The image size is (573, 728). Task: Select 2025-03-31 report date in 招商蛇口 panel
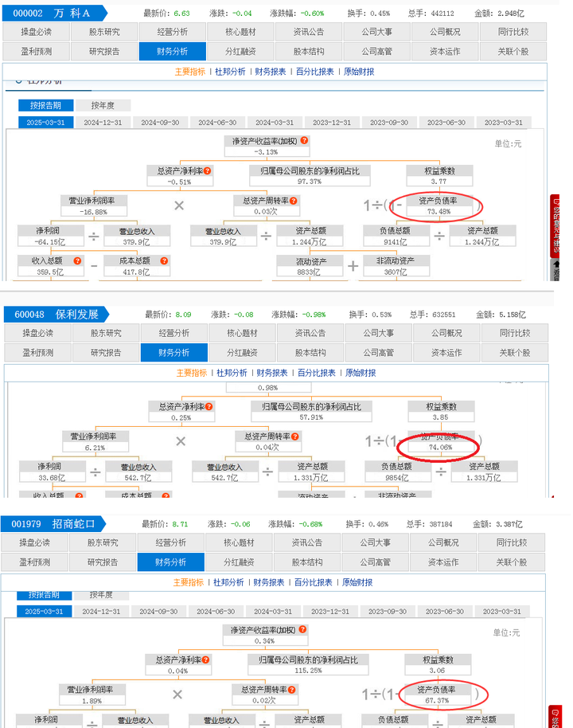[x=44, y=612]
